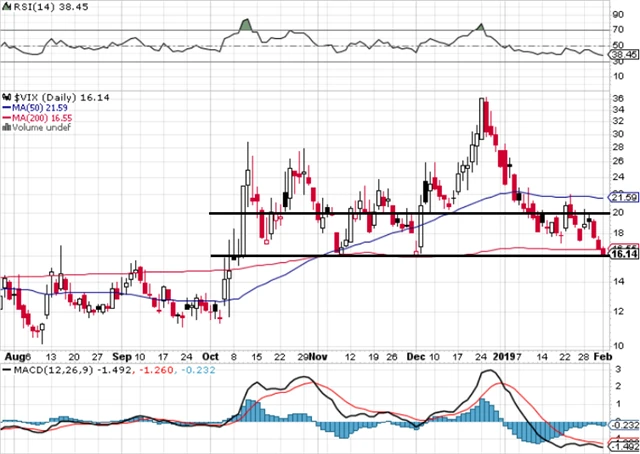This screenshot has width=640, height=454.
Task: Click the Feb label on the date axis
Action: 605,356
